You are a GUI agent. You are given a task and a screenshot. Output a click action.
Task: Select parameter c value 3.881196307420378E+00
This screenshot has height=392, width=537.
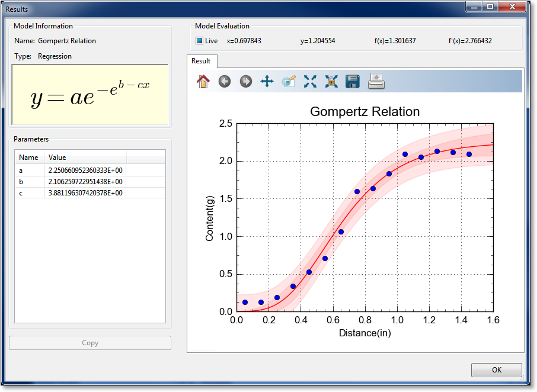pos(85,193)
